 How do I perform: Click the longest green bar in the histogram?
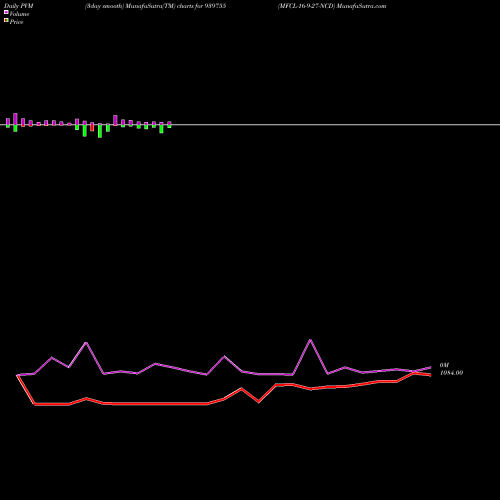[100, 131]
